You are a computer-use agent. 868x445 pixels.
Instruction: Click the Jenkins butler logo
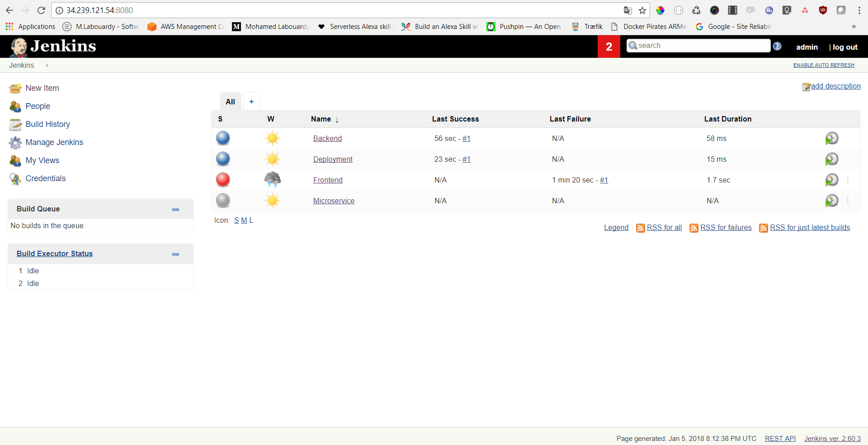pyautogui.click(x=19, y=47)
